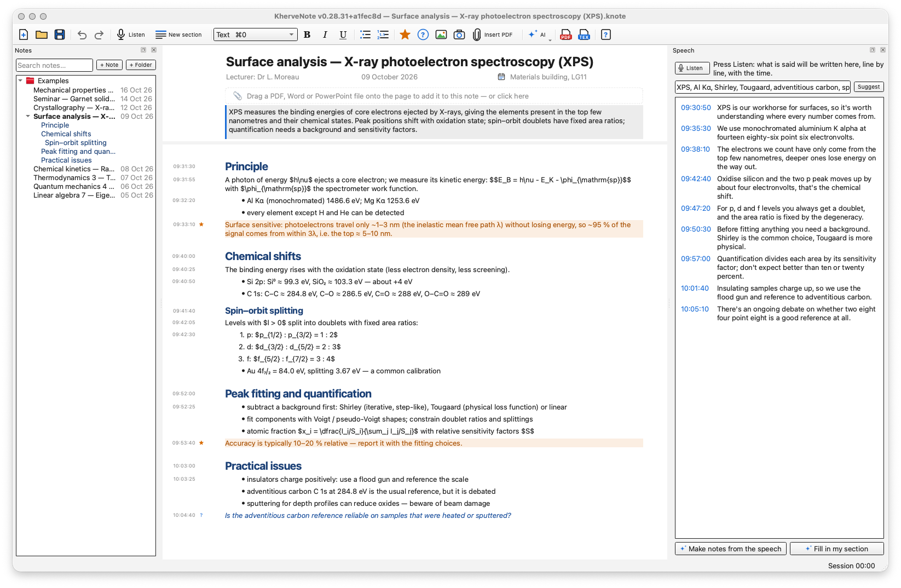Click the Suggest button next to keywords
Image resolution: width=901 pixels, height=588 pixels.
tap(869, 87)
